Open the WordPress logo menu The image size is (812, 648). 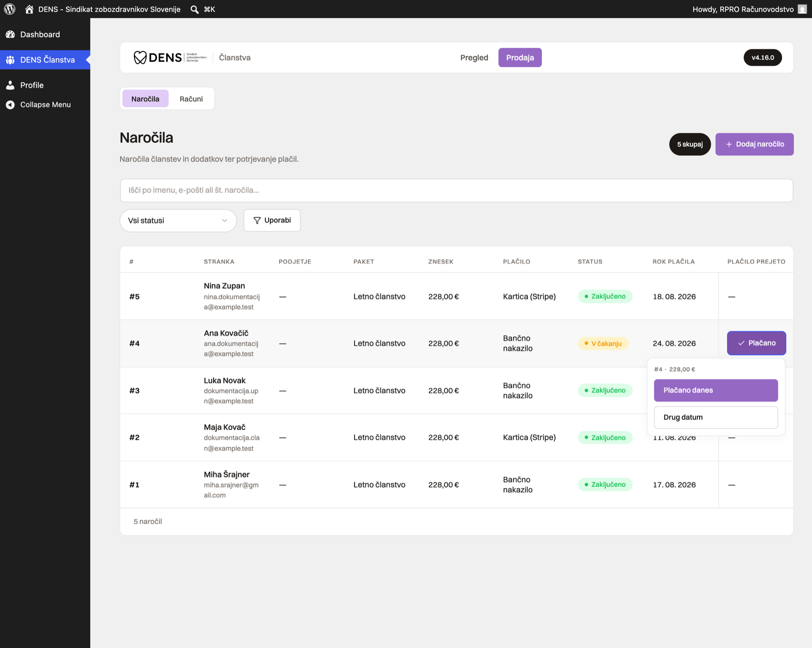tap(10, 9)
